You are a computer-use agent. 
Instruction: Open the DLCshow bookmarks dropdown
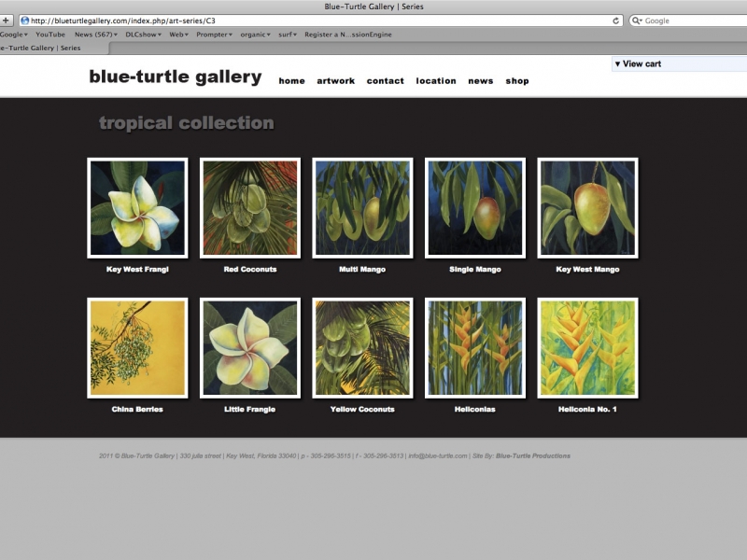tap(144, 35)
